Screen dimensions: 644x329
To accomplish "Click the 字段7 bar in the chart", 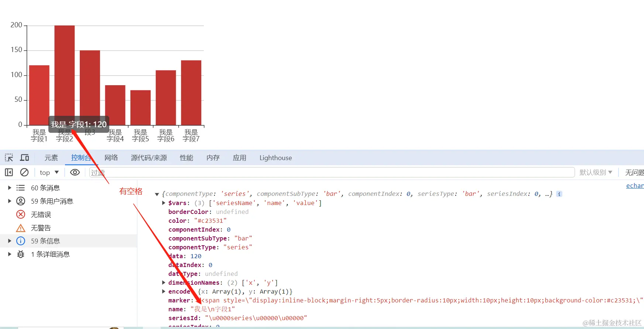I will coord(191,93).
